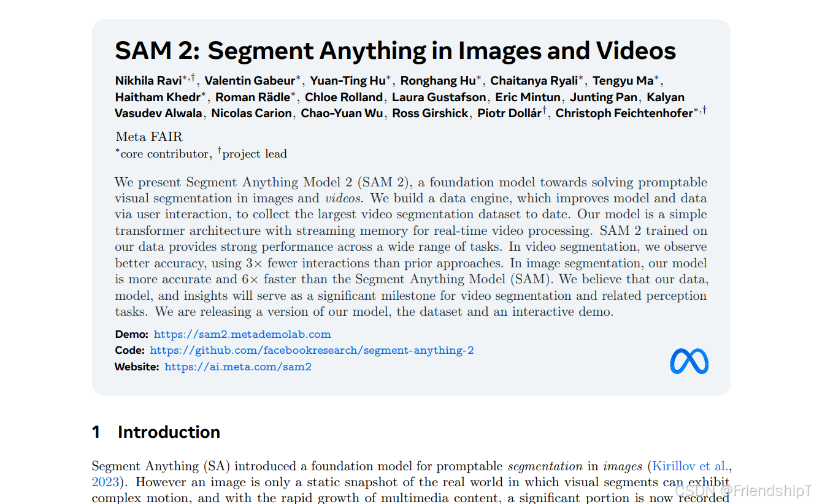Visit the ai.meta.com/sam2 website link
This screenshot has height=504, width=814.
click(238, 366)
